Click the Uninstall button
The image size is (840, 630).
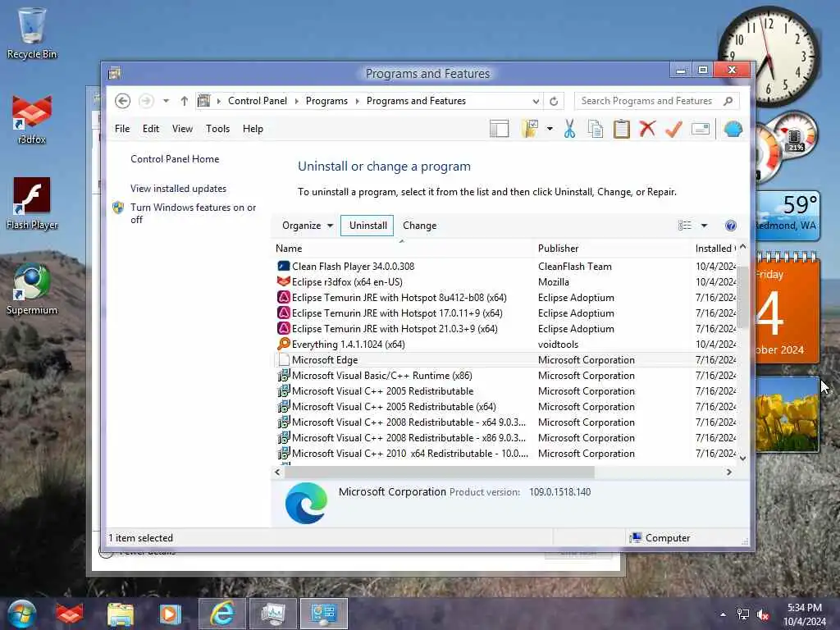point(367,226)
